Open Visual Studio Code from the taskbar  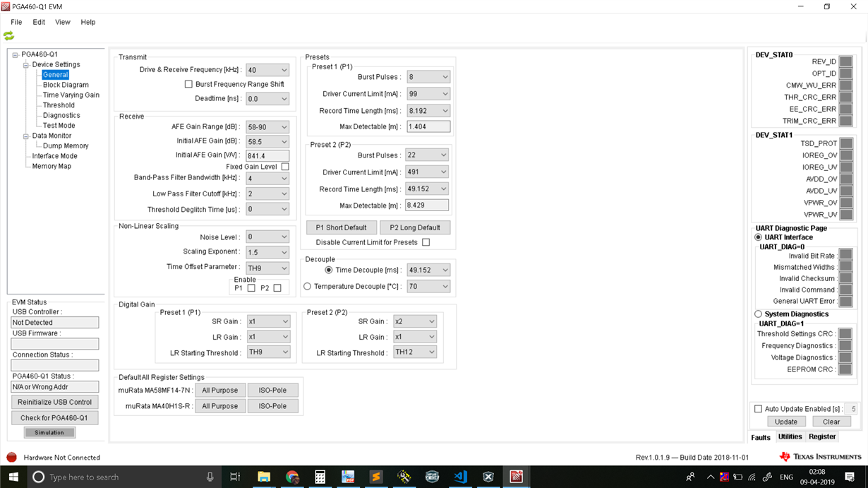coord(460,477)
